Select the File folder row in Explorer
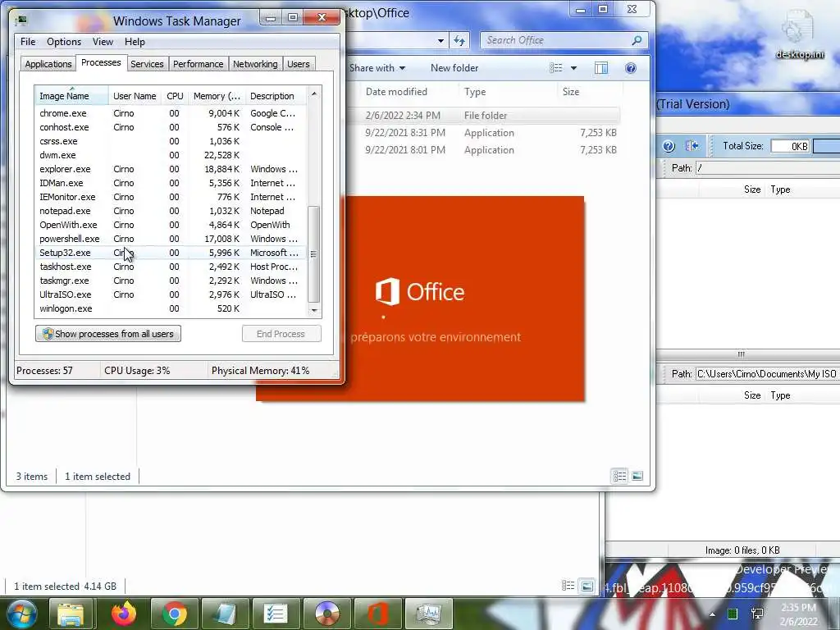840x630 pixels. (x=483, y=115)
